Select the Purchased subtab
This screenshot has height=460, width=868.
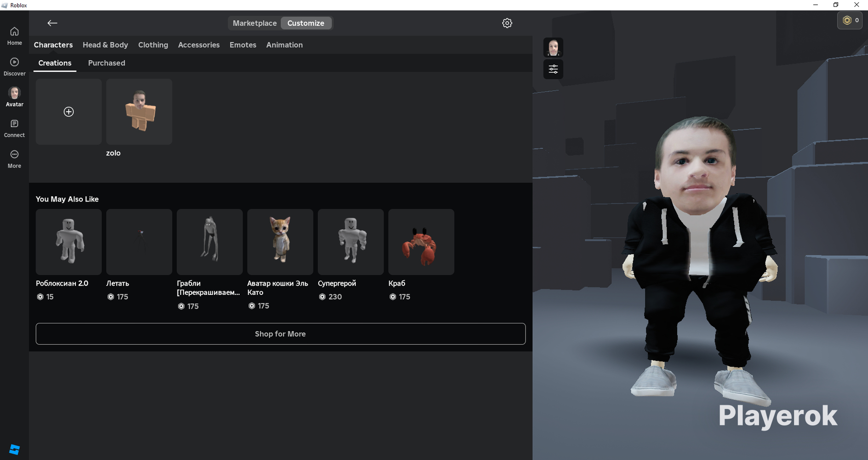[x=107, y=63]
